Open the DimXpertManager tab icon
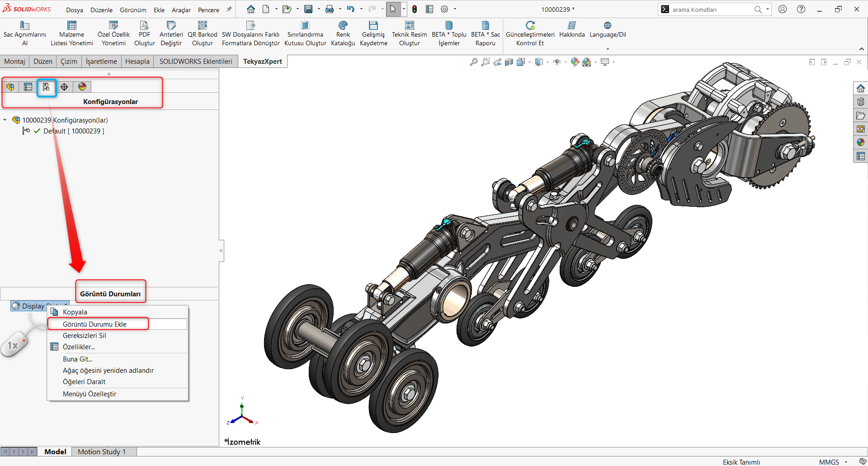 click(64, 87)
